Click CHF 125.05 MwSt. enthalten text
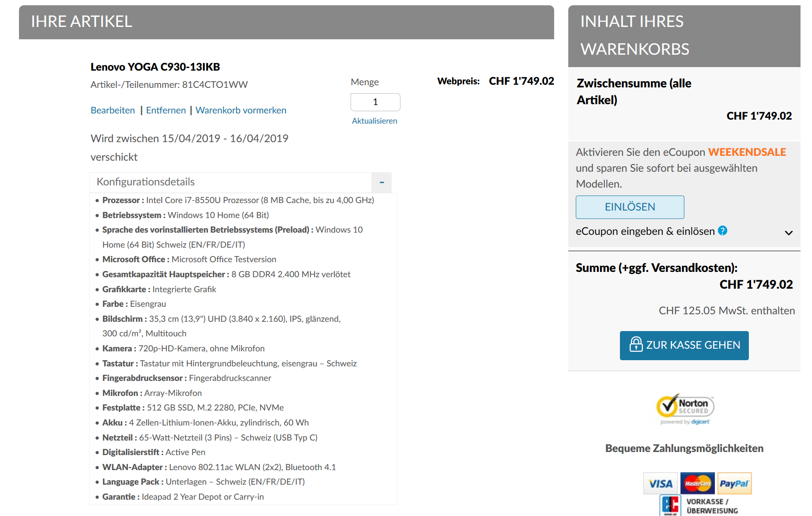 pos(727,311)
